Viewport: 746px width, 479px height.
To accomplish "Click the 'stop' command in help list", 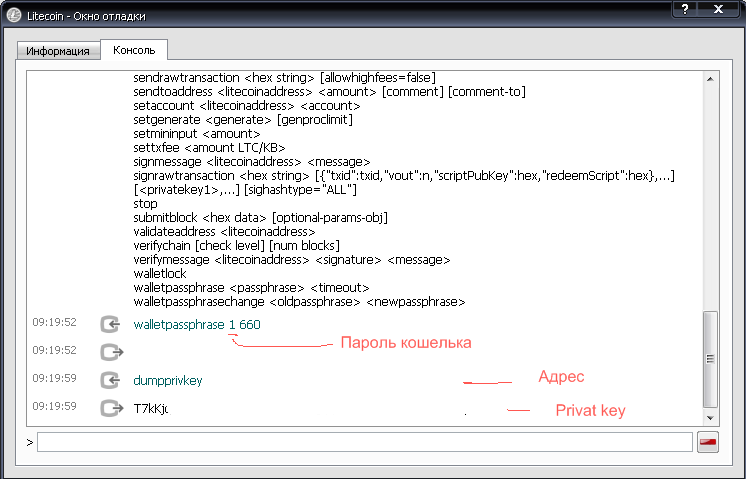I will (x=145, y=203).
